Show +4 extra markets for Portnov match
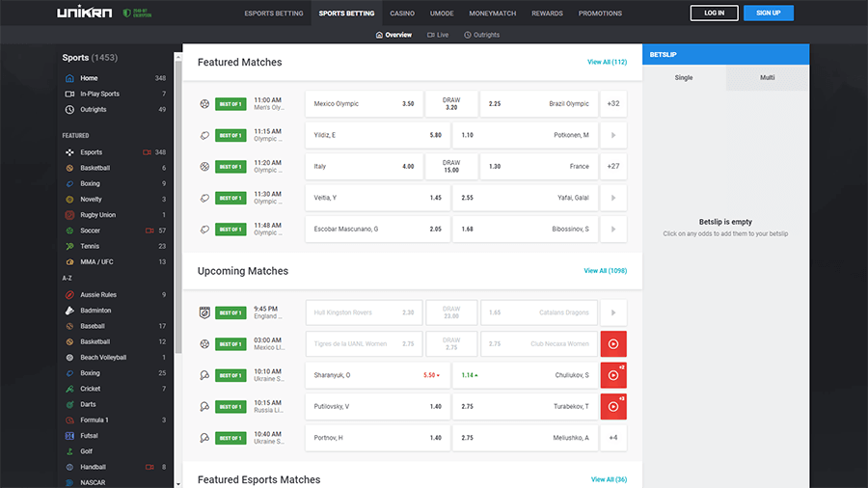Viewport: 868px width, 488px height. click(x=613, y=438)
